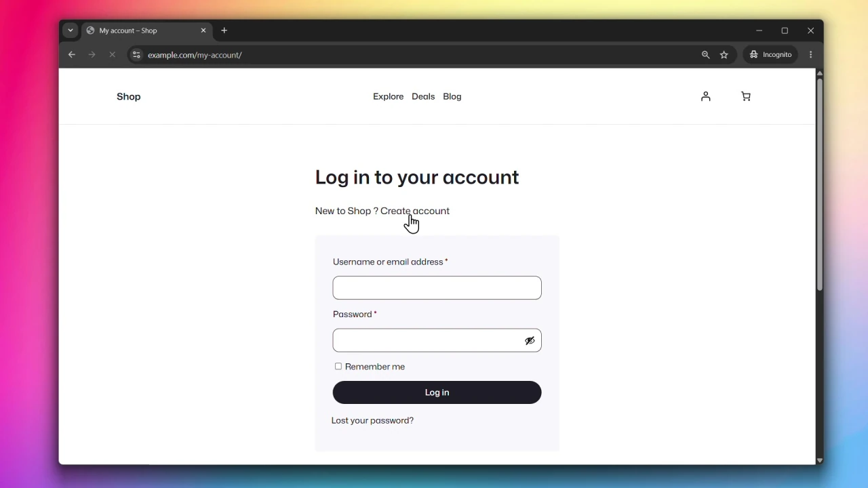Click the scrollbar up arrow

820,73
